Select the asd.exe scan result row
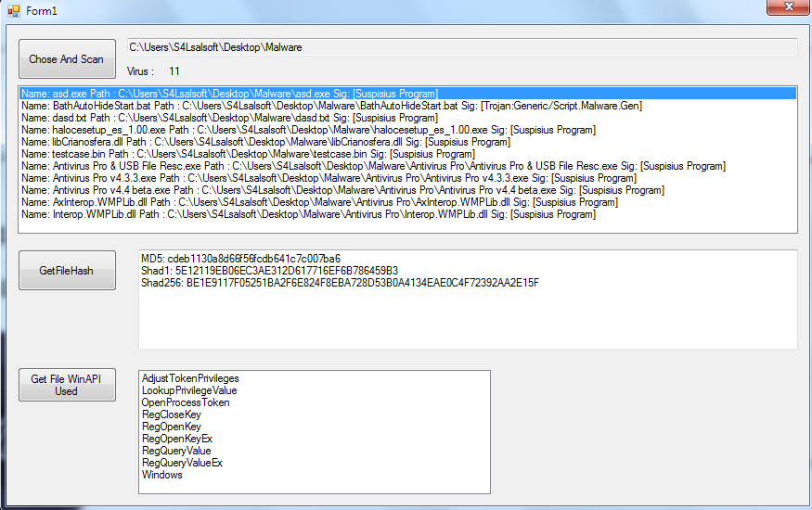The image size is (812, 510). tap(408, 94)
